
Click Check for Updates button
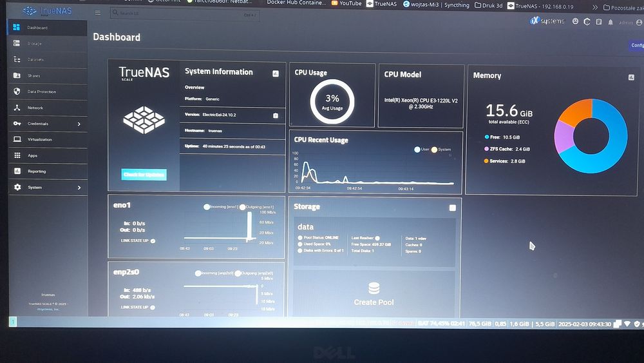tap(144, 174)
